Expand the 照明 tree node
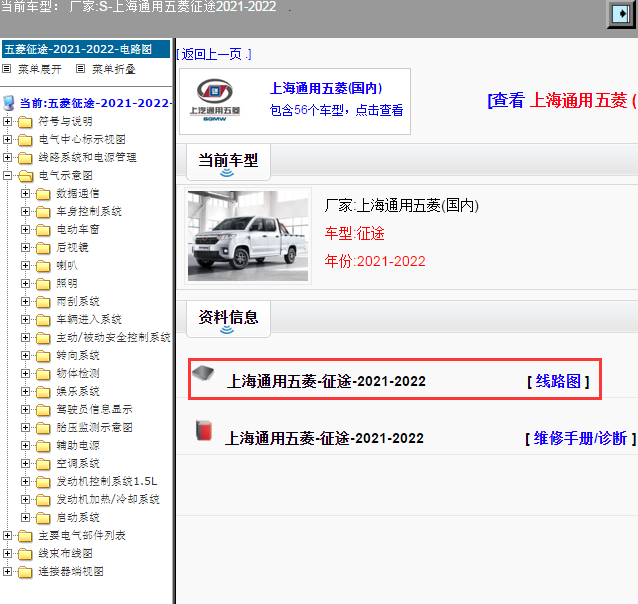The height and width of the screenshot is (604, 638). coord(25,283)
